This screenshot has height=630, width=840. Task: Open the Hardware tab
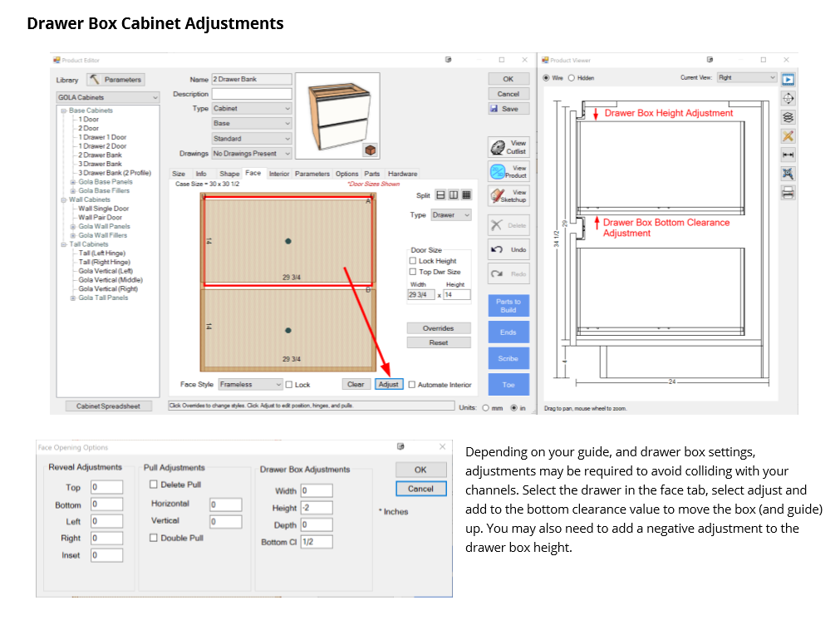pos(402,174)
